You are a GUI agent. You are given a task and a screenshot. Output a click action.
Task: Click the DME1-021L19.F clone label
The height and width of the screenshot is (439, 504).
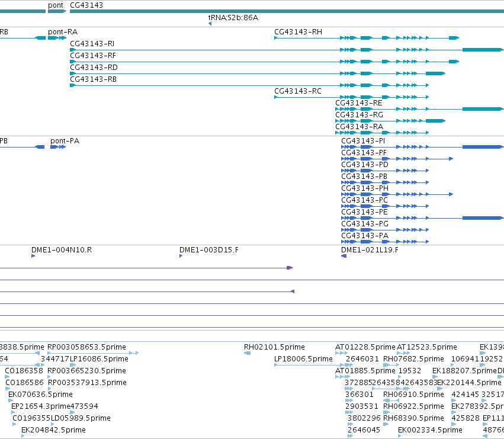[370, 250]
